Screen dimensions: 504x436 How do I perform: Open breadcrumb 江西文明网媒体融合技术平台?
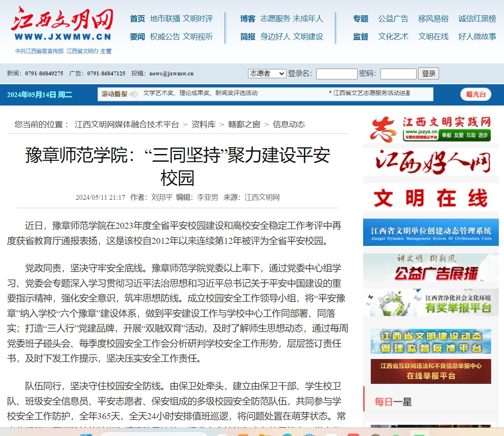point(127,124)
